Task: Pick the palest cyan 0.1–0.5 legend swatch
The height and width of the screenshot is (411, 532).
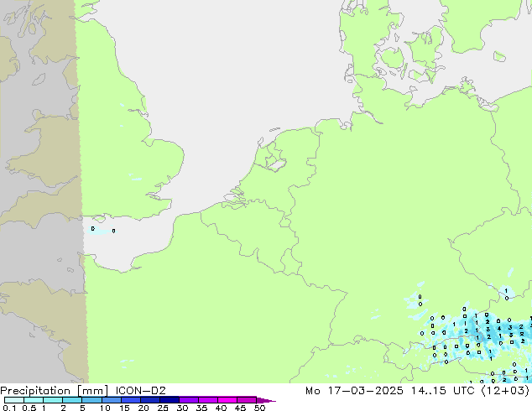Action: click(x=14, y=400)
